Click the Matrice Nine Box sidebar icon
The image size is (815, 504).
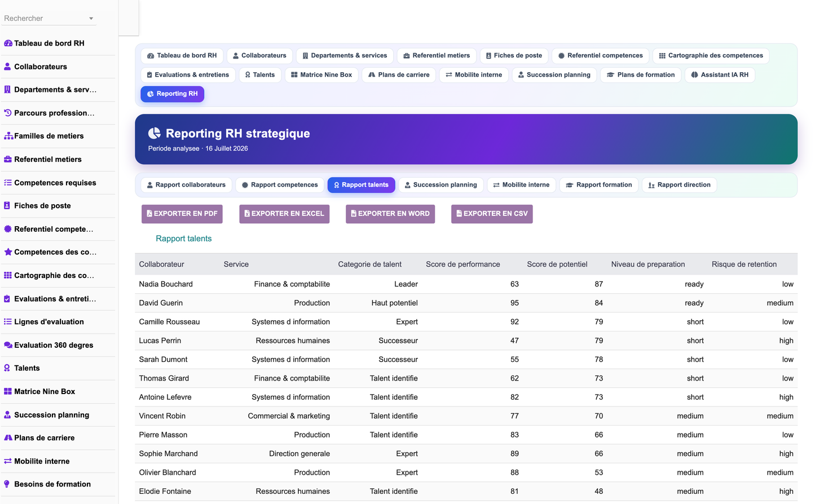8,391
